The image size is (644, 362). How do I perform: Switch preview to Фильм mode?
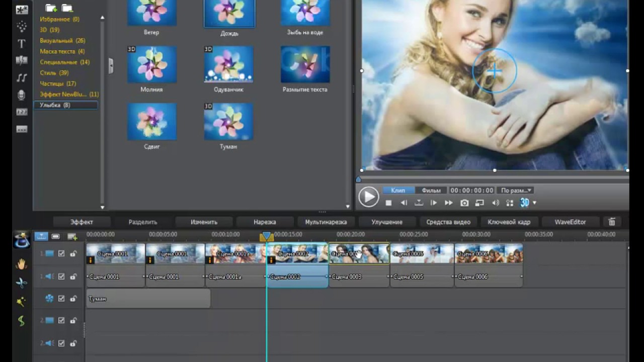click(431, 191)
